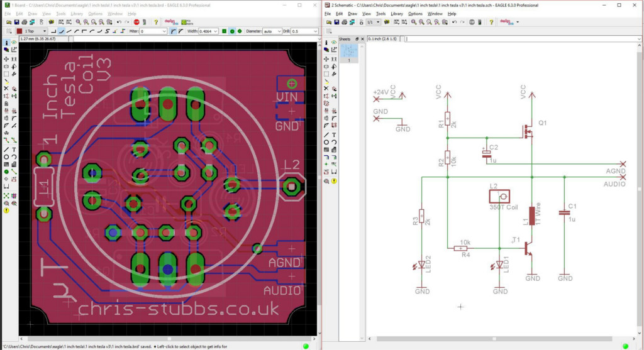Click the red layer color swatch beside 1 Top
Image resolution: width=644 pixels, height=350 pixels.
point(19,31)
